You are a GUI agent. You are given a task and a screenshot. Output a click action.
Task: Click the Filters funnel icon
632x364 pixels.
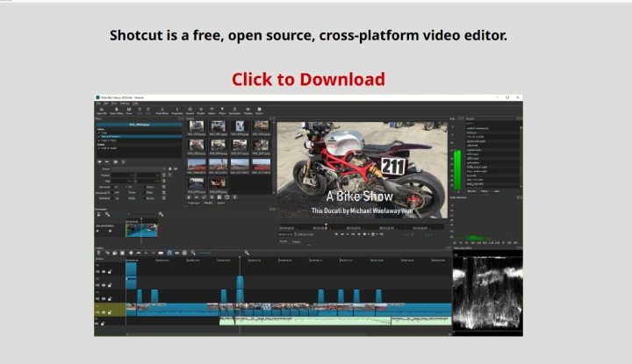(222, 111)
